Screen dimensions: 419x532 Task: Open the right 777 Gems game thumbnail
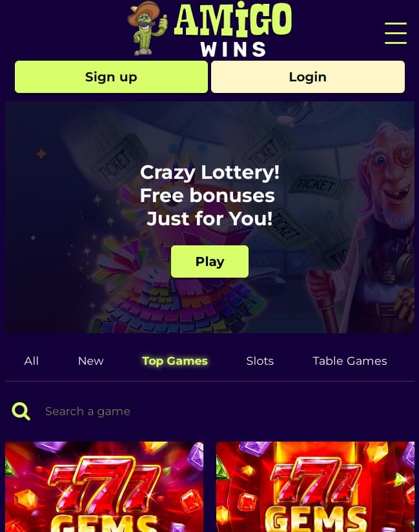[315, 487]
